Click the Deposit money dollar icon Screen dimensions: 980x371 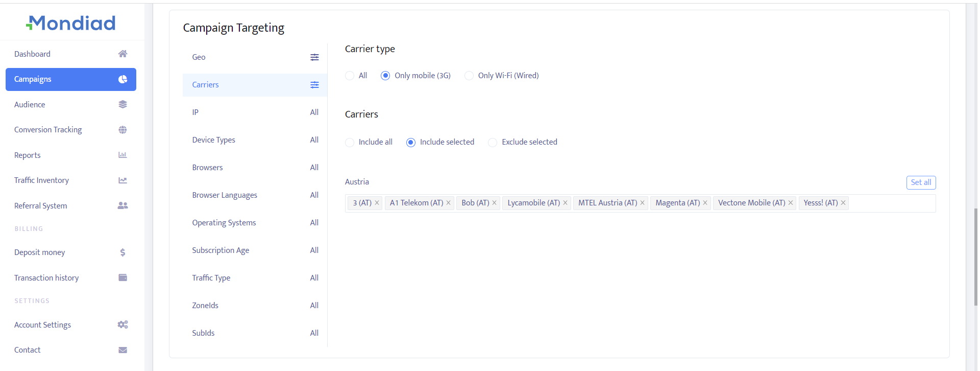pos(122,252)
